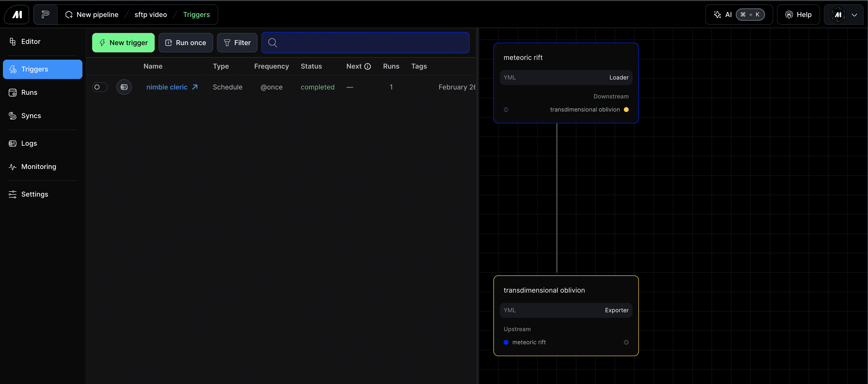Click the Name column header
This screenshot has height=384, width=868.
(153, 66)
